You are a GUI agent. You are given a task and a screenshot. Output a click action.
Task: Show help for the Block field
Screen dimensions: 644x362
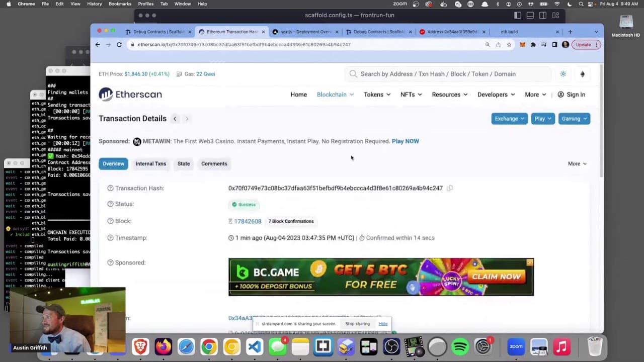coord(110,221)
